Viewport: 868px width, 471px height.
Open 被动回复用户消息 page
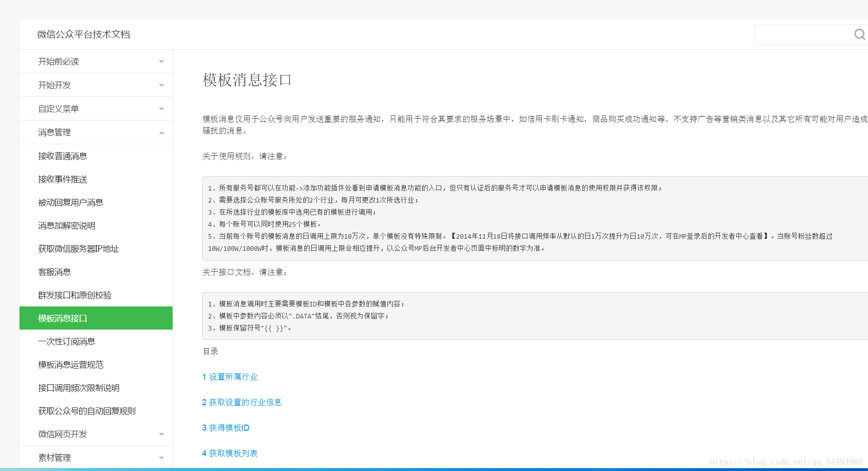pyautogui.click(x=71, y=203)
